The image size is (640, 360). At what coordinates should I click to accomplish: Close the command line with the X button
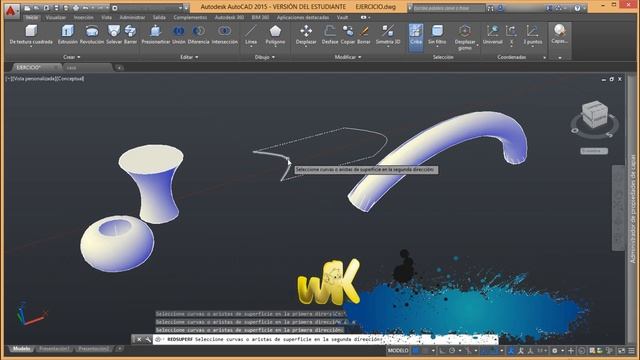139,339
